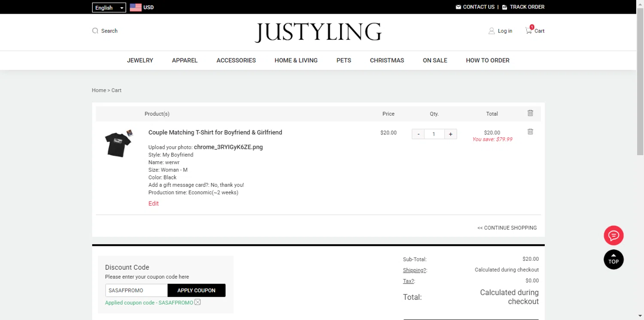Click the envelope Contact Us icon

click(x=458, y=7)
